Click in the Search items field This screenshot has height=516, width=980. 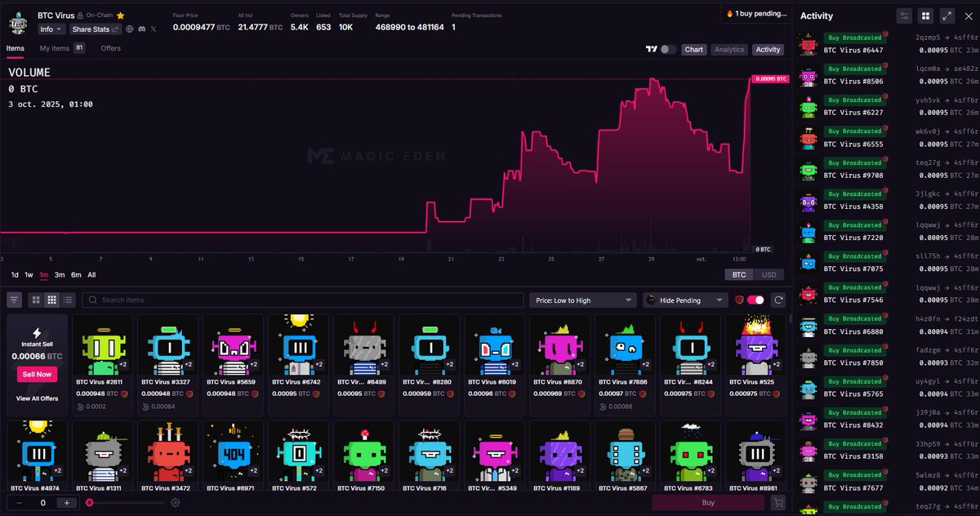(303, 300)
